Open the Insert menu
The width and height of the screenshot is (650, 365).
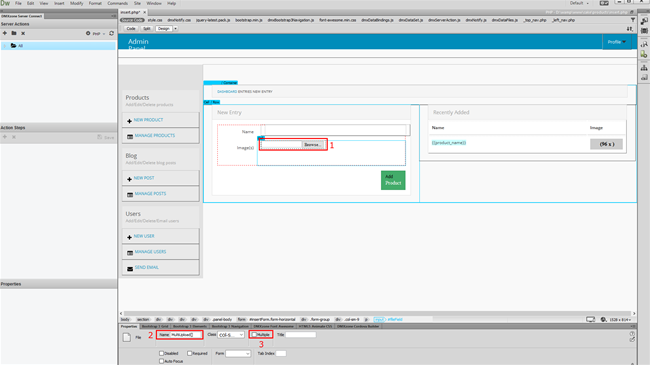coord(59,3)
